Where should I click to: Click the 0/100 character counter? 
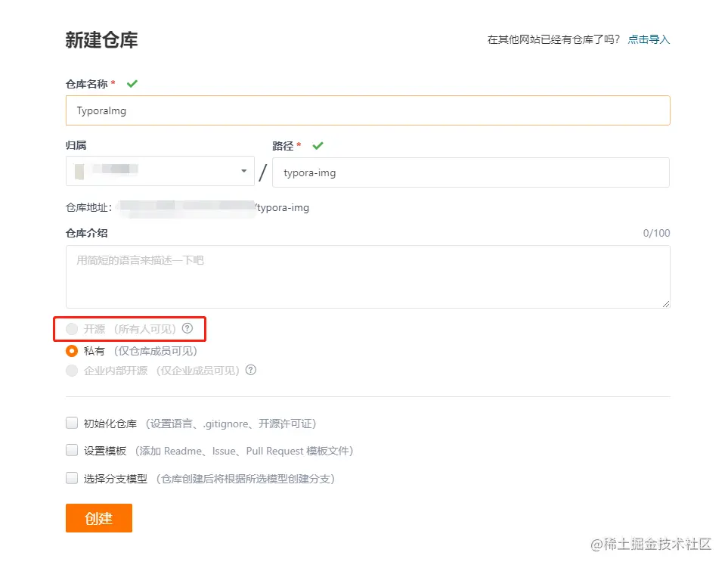[x=656, y=233]
